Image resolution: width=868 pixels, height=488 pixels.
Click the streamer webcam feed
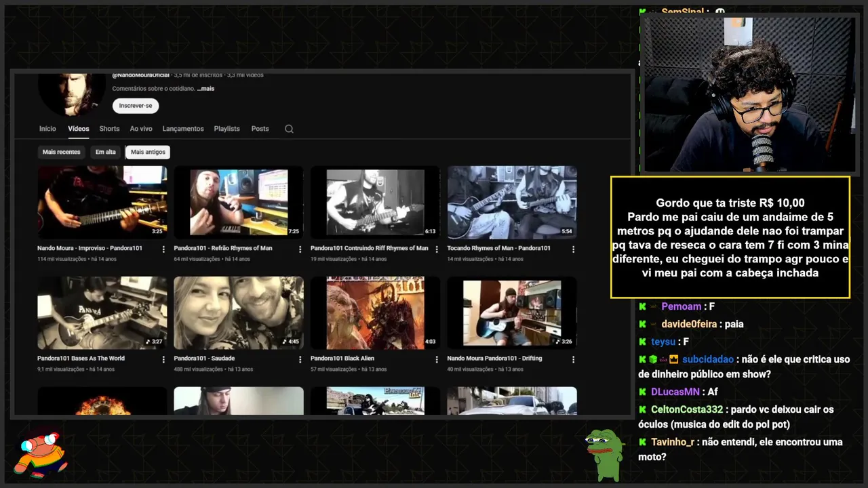pos(749,94)
